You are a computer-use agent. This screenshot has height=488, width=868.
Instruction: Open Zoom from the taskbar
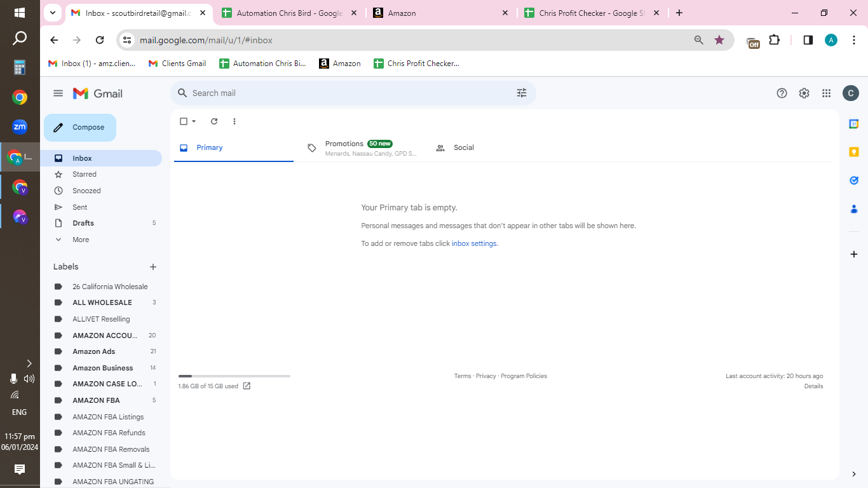(x=20, y=126)
